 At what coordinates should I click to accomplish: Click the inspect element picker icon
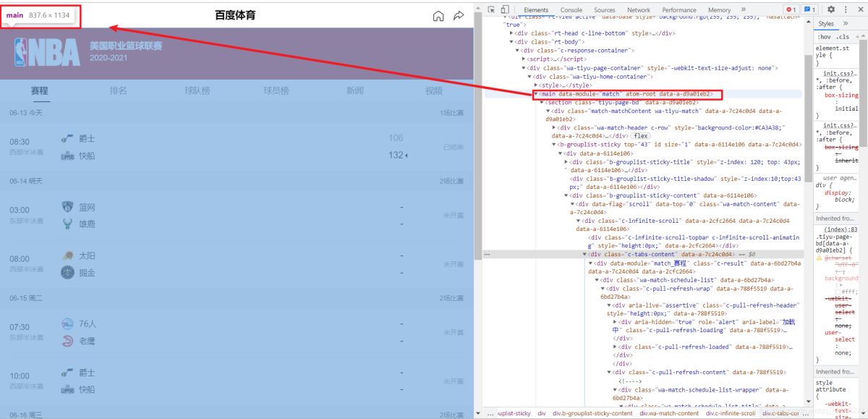tap(490, 9)
